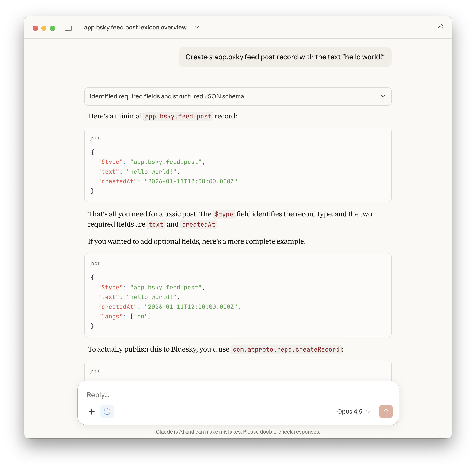Click the langs line in second code block
This screenshot has width=476, height=470.
(x=125, y=316)
